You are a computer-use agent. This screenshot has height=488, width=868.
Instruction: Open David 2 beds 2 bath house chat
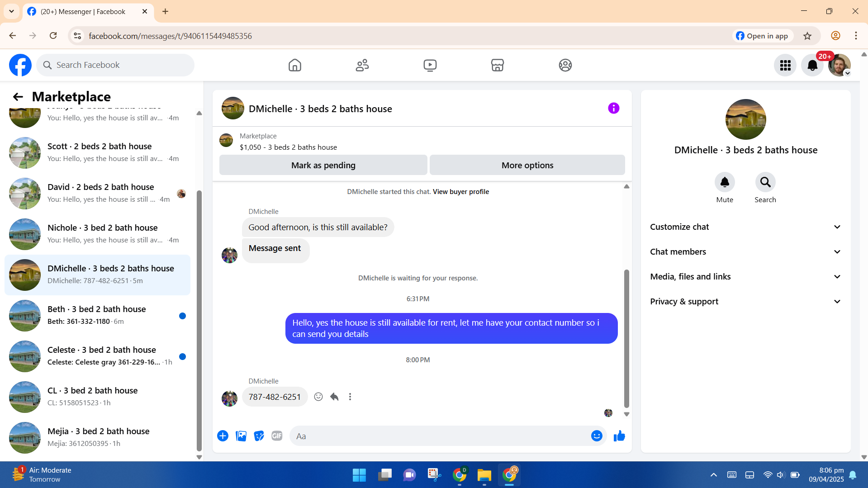(x=98, y=194)
